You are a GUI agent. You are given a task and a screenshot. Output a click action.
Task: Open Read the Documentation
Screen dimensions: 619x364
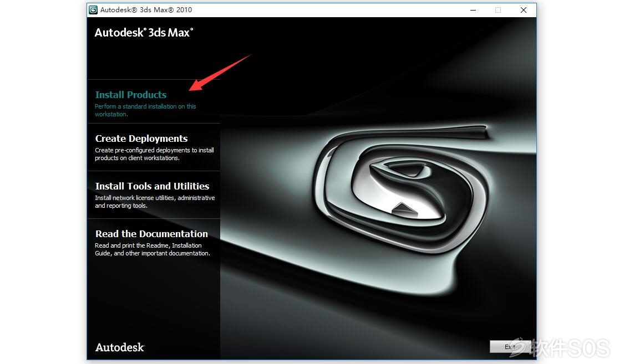[x=151, y=234]
